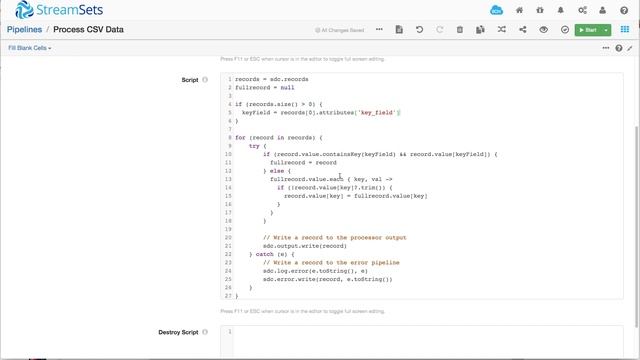The image size is (640, 360).
Task: Open administration gears icon
Action: coord(582,10)
